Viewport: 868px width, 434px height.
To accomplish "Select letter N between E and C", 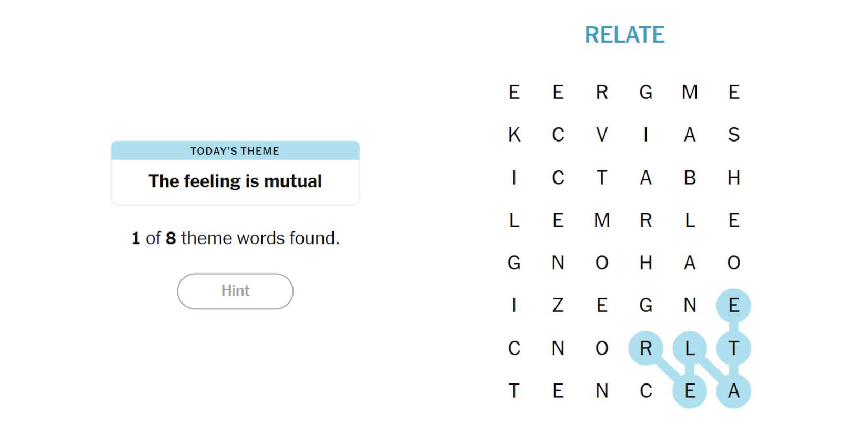I will 602,391.
